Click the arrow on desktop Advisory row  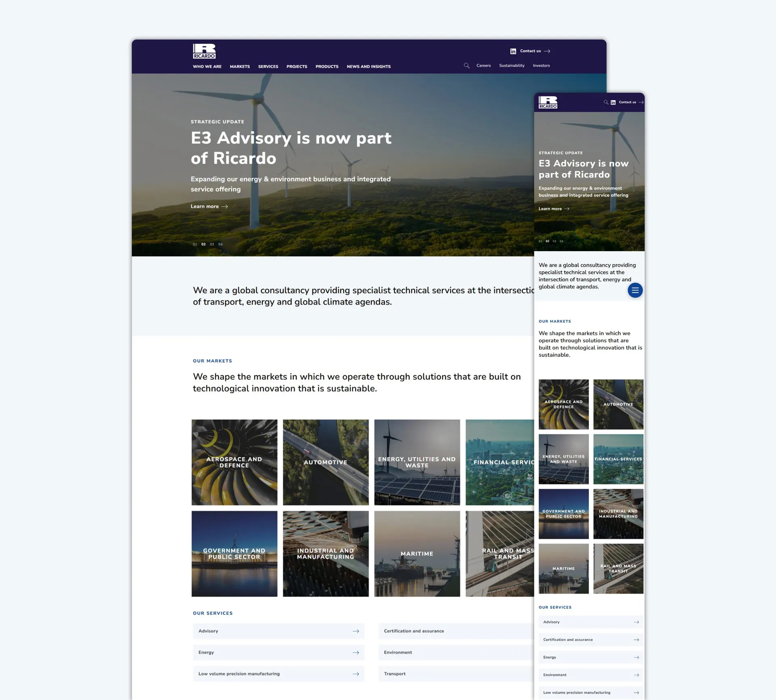[356, 631]
